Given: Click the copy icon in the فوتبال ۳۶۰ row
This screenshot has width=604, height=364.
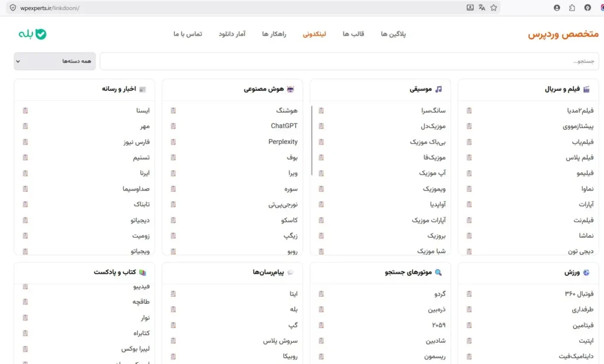Looking at the screenshot, I should pyautogui.click(x=469, y=294).
